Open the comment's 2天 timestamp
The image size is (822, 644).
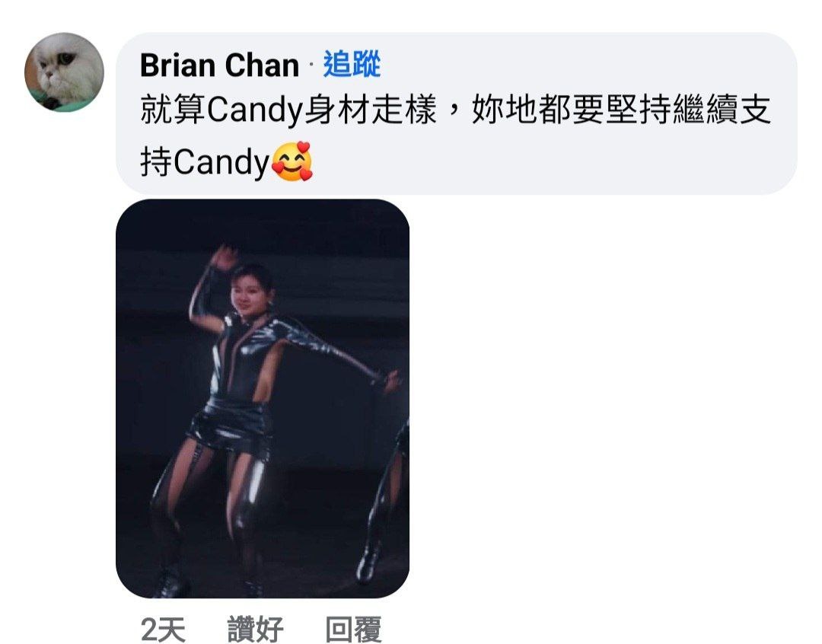[163, 630]
